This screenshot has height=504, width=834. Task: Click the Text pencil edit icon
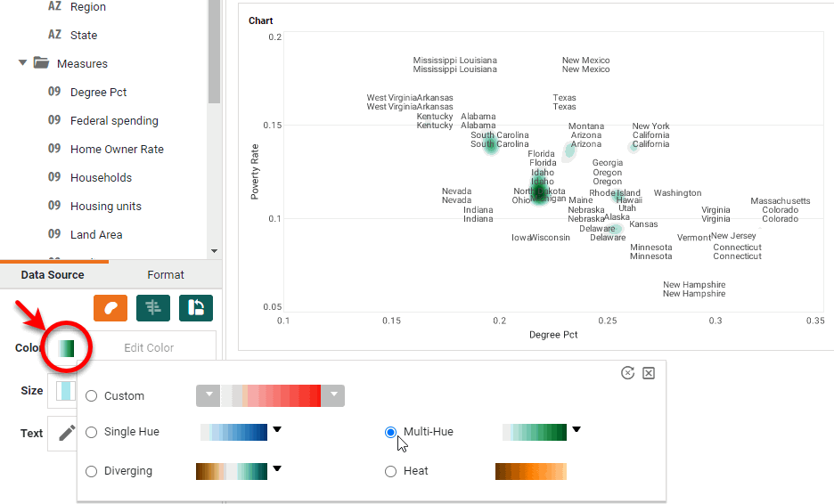coord(67,433)
